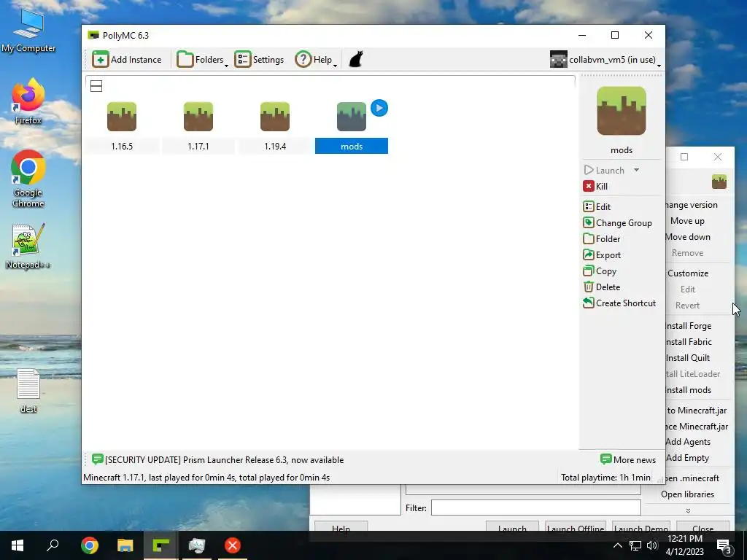Click Total playtime status text
The height and width of the screenshot is (560, 747).
tap(605, 477)
